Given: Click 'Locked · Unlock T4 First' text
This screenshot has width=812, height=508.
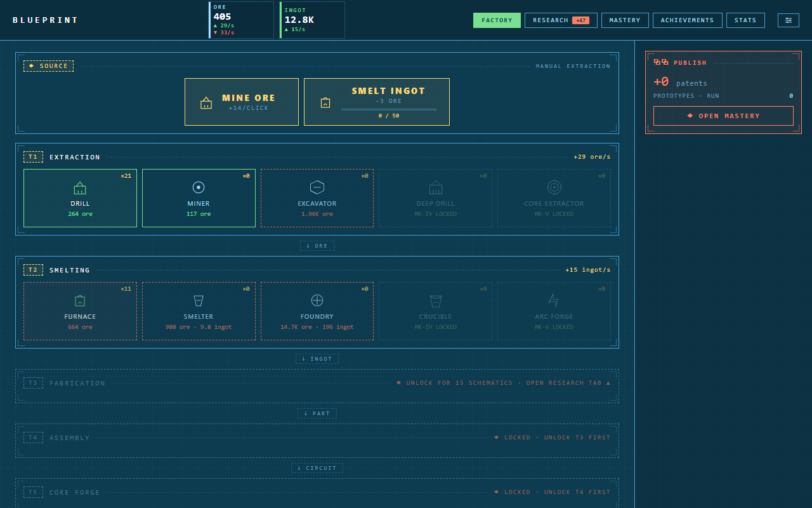Looking at the screenshot, I should [552, 492].
